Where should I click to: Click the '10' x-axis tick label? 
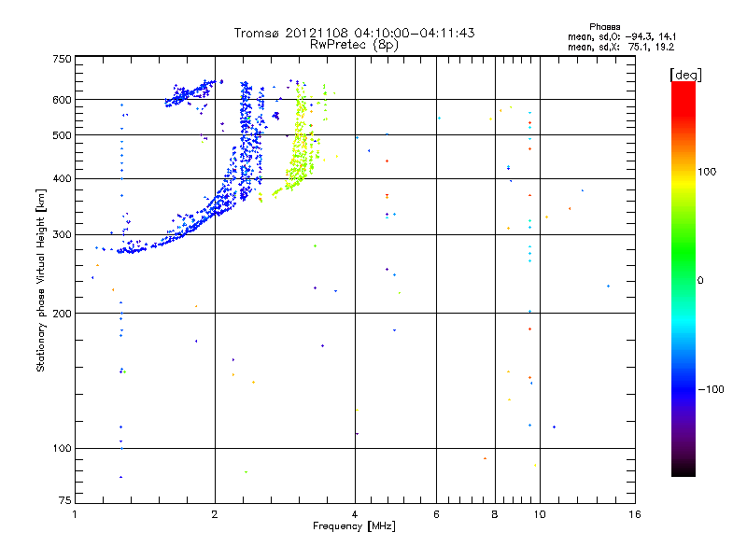(540, 515)
